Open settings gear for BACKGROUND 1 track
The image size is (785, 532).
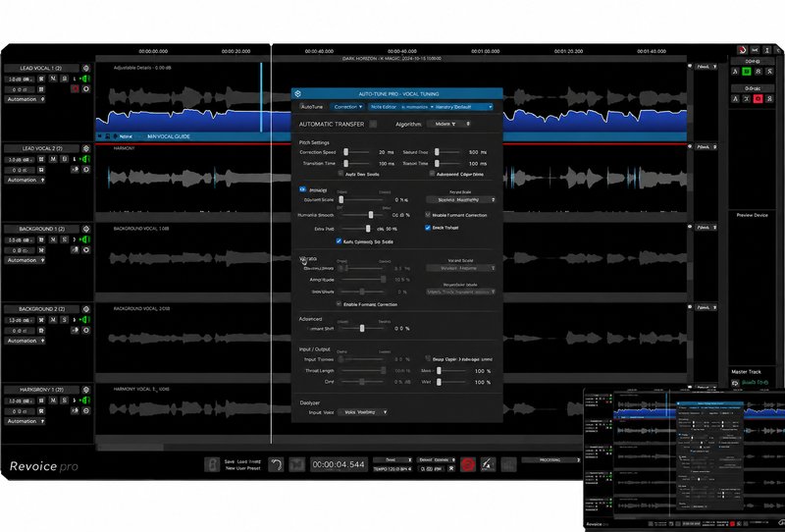pyautogui.click(x=86, y=229)
